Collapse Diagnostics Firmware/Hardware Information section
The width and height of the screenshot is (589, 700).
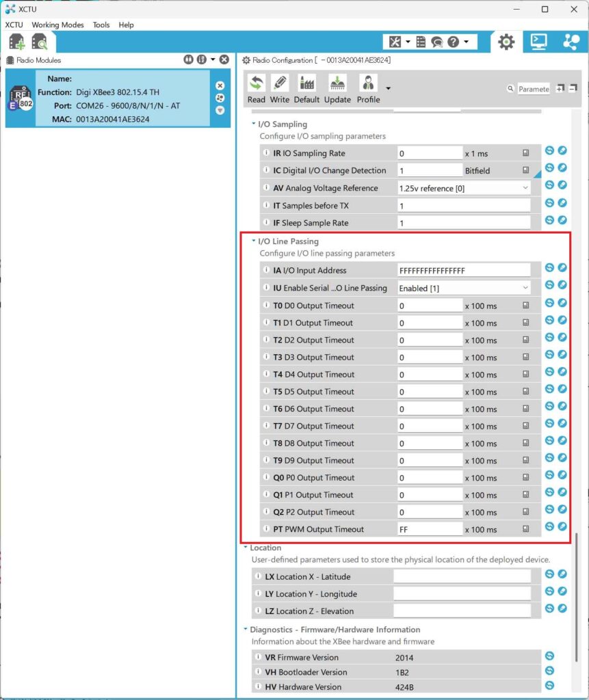pos(246,629)
